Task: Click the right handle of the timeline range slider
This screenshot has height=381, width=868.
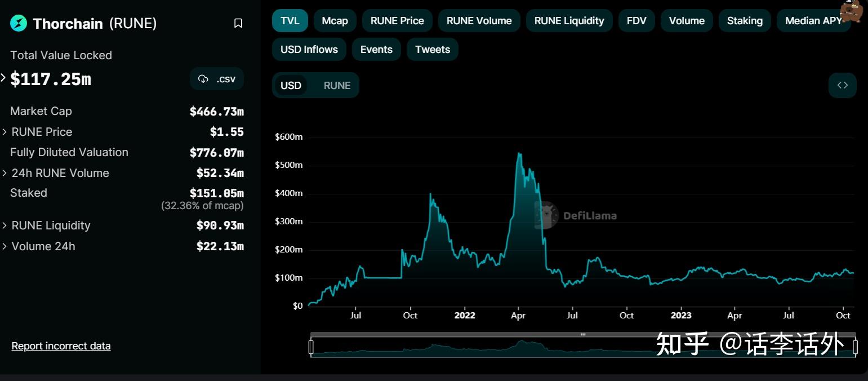Action: pos(857,346)
